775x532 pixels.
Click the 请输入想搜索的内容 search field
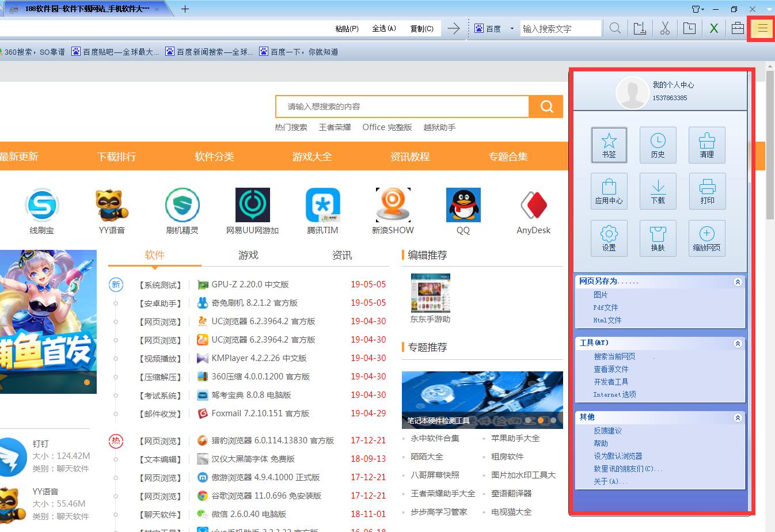tap(402, 107)
